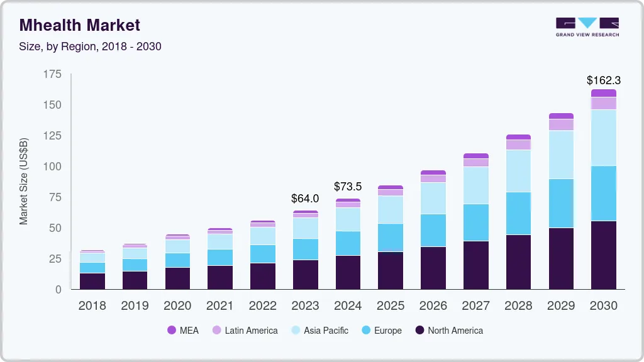Toggle the Asia Pacific series in the legend
Viewport: 644px width, 362px height.
point(318,331)
